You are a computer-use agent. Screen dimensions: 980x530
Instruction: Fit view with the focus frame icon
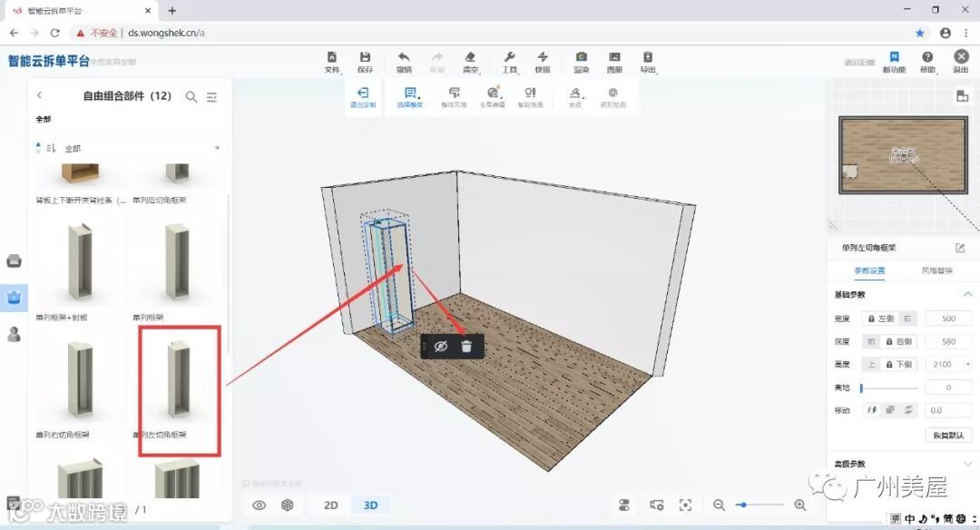(686, 505)
